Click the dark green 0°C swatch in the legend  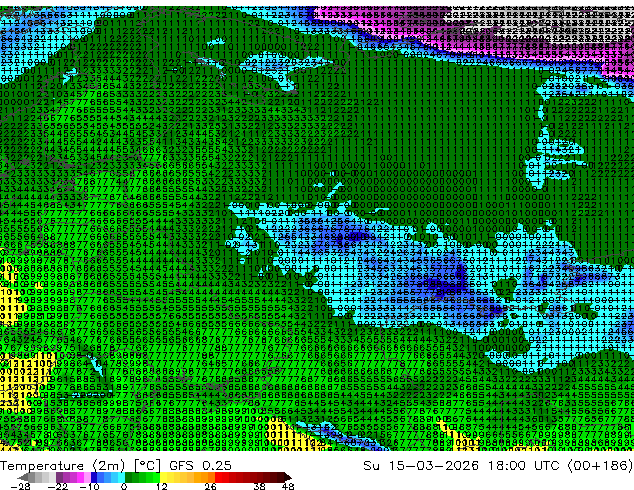(129, 477)
